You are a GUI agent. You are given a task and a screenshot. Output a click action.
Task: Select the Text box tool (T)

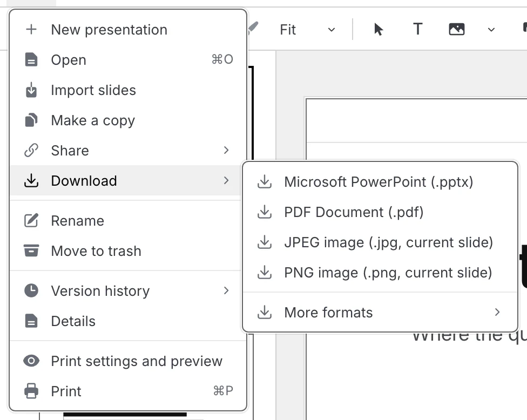[418, 29]
